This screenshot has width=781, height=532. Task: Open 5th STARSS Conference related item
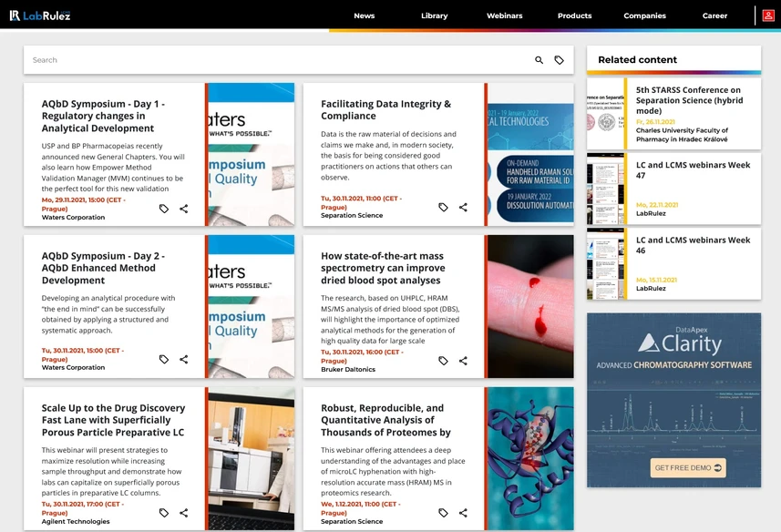pos(689,100)
